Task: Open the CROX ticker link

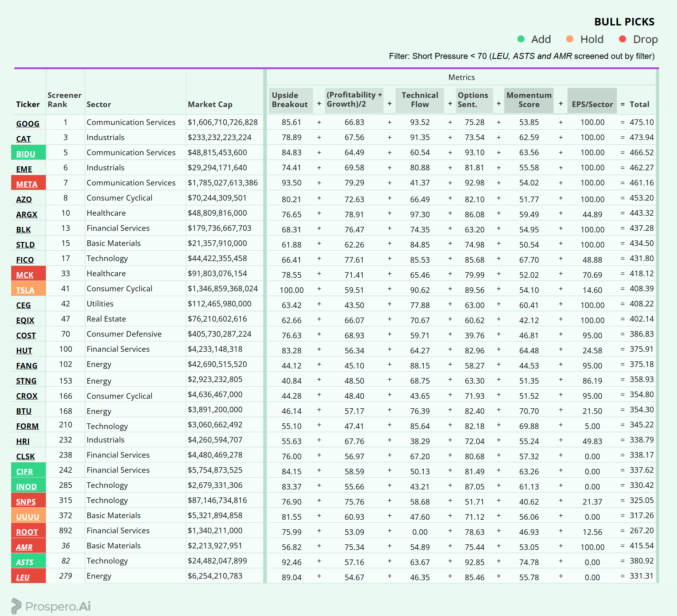Action: [x=27, y=396]
